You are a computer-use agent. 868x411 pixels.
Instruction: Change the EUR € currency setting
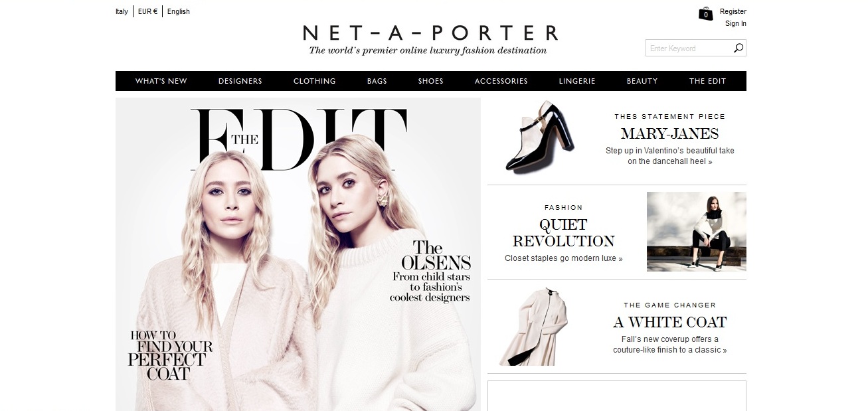[147, 11]
